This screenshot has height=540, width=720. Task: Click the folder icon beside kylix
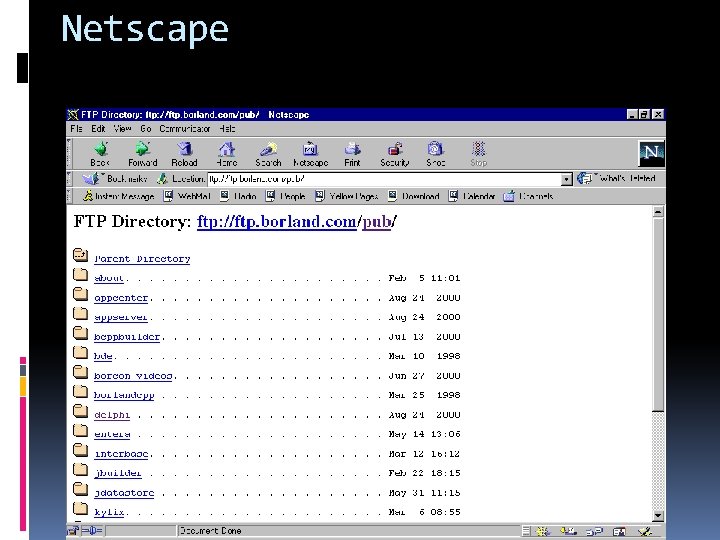pyautogui.click(x=80, y=509)
